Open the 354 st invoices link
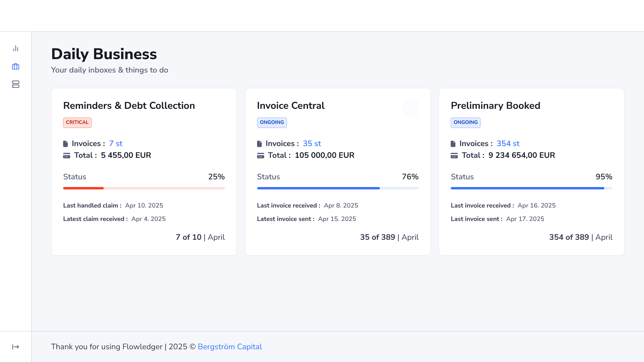Screen dimensions: 644x362 click(x=508, y=143)
